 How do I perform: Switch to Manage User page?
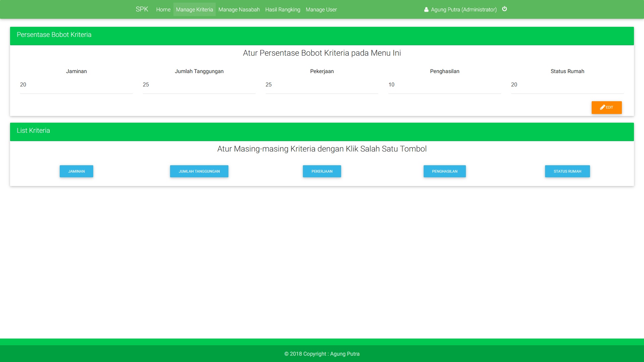point(321,10)
